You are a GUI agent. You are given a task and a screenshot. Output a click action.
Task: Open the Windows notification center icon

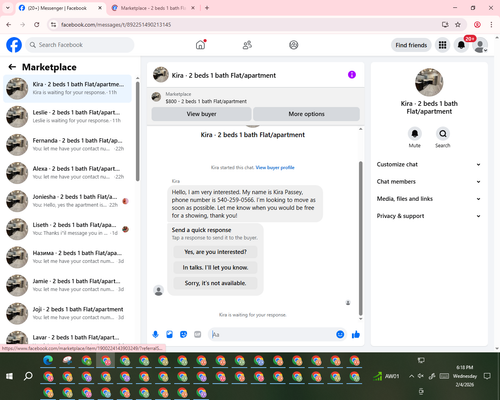tap(487, 376)
